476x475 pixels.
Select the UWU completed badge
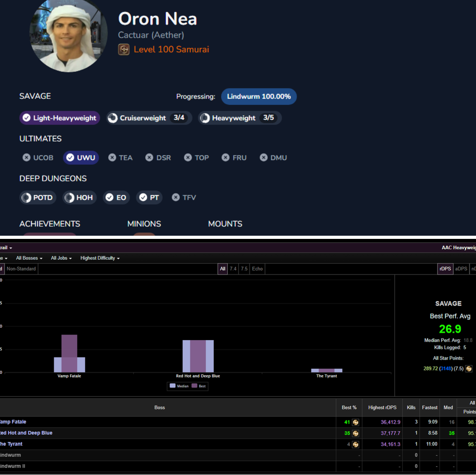click(x=81, y=158)
